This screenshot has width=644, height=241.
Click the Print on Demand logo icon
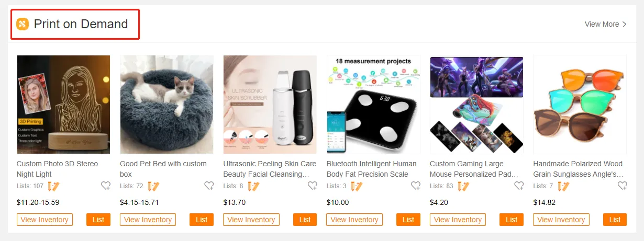(23, 24)
